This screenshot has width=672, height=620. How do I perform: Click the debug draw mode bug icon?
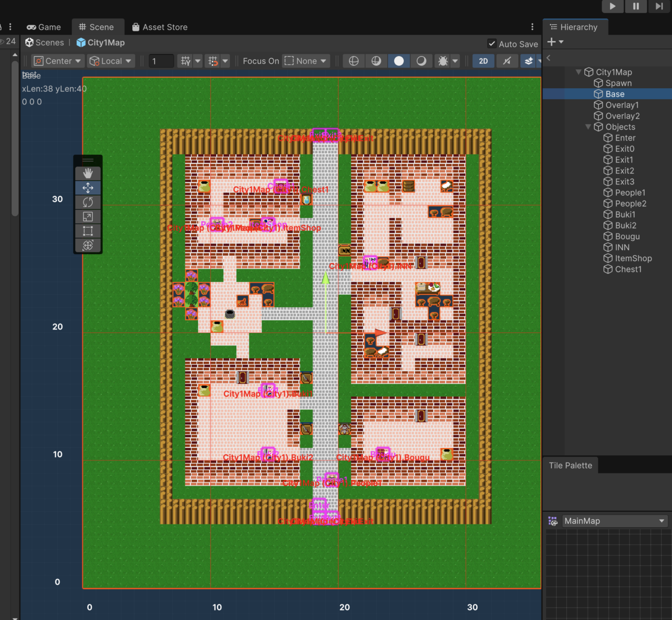pyautogui.click(x=443, y=61)
